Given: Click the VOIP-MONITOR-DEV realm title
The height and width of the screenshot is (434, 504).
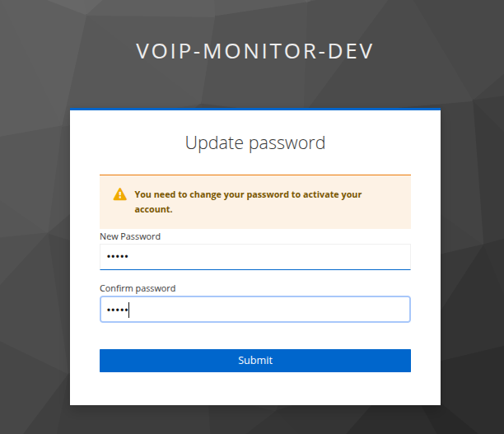Looking at the screenshot, I should [254, 51].
